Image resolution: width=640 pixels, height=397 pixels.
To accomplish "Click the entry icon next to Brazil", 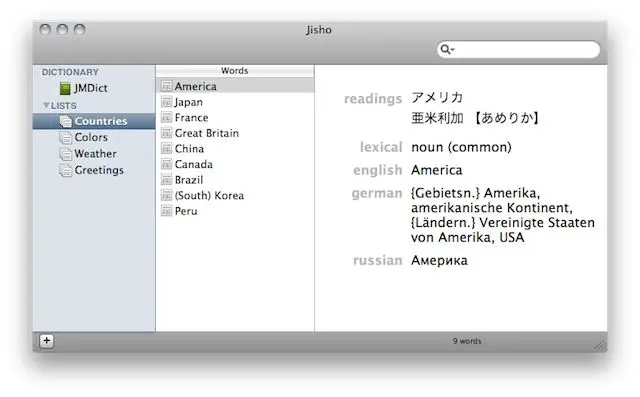I will pos(166,180).
